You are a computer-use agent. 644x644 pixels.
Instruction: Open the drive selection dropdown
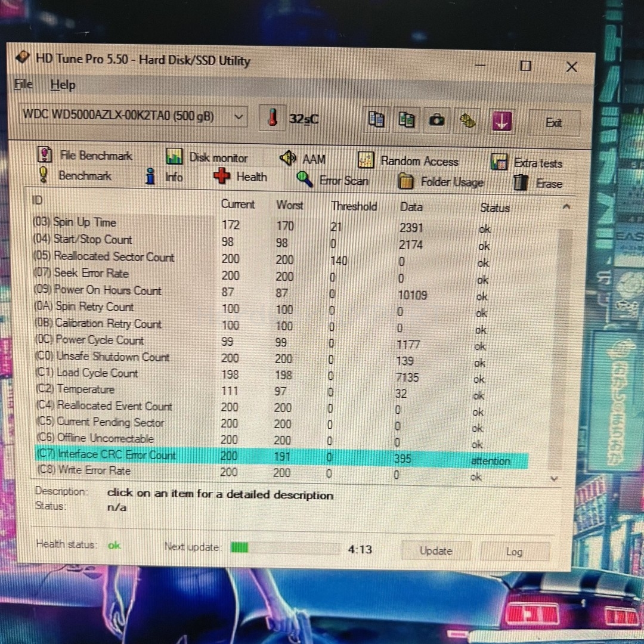click(x=133, y=116)
